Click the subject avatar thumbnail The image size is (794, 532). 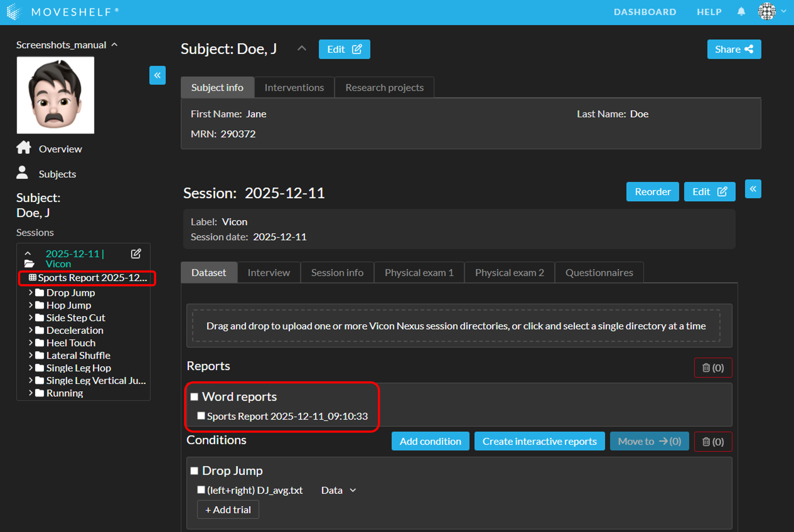[x=55, y=95]
